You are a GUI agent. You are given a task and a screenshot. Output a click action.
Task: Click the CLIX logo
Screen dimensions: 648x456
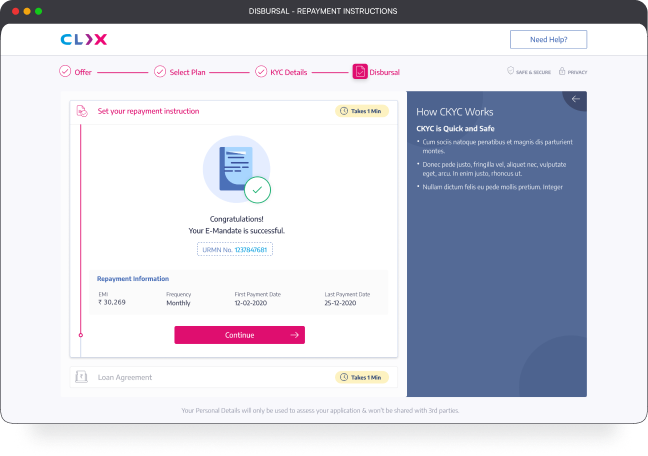pyautogui.click(x=84, y=39)
